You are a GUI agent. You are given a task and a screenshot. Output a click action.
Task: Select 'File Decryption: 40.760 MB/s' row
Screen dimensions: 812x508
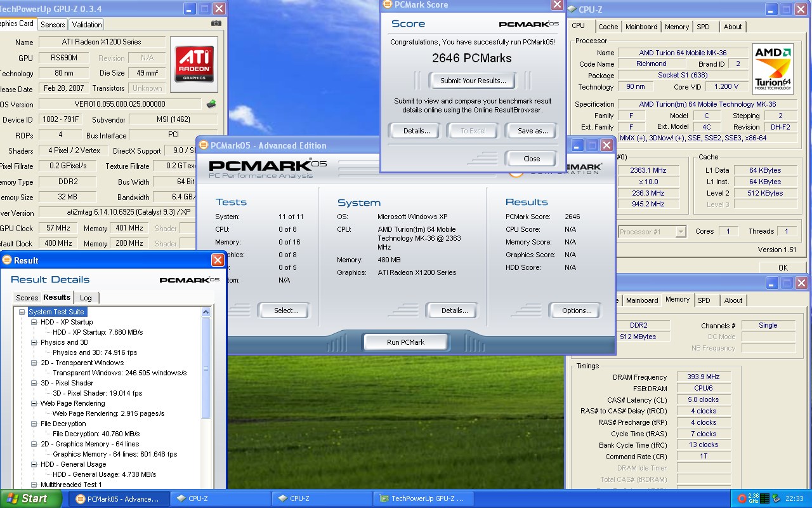(97, 434)
